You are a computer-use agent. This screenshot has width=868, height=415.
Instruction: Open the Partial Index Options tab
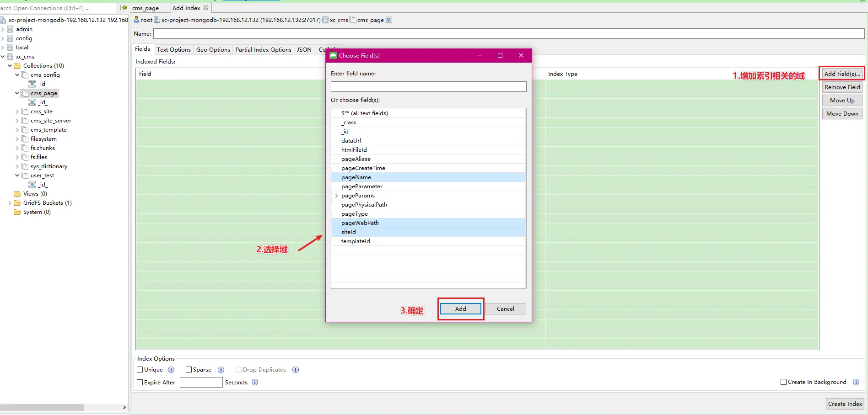tap(263, 50)
